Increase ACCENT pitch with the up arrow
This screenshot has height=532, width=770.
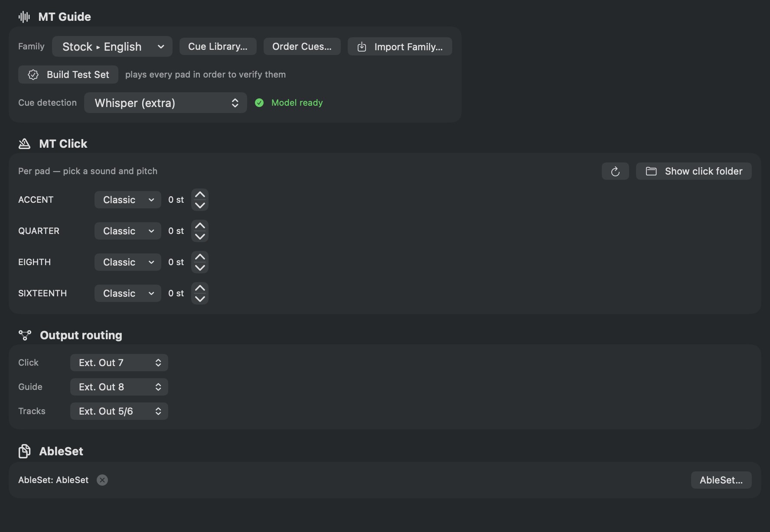pos(200,195)
